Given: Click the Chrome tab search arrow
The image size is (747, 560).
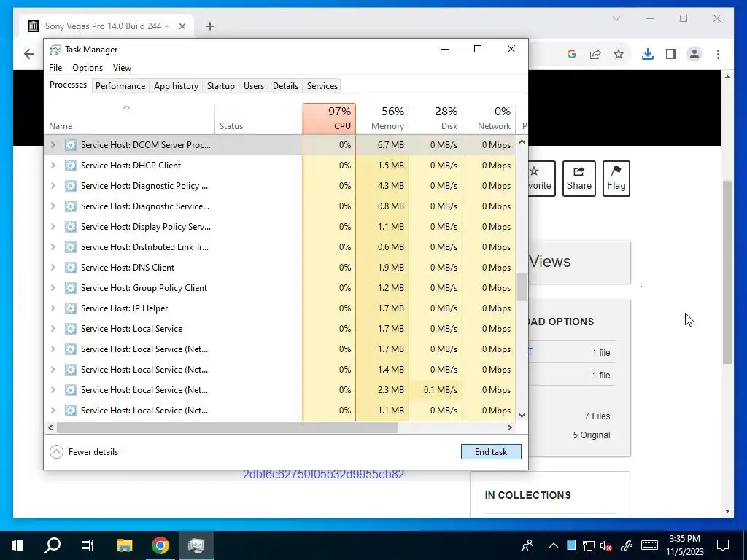Looking at the screenshot, I should click(616, 18).
